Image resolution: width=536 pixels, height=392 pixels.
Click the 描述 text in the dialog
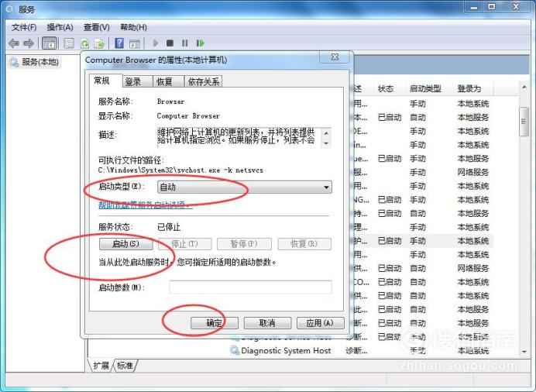tap(108, 136)
